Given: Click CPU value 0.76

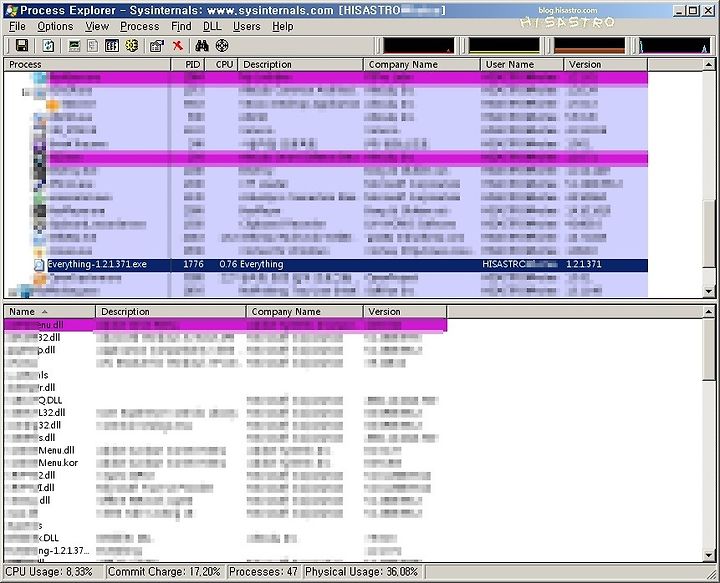Looking at the screenshot, I should 228,264.
